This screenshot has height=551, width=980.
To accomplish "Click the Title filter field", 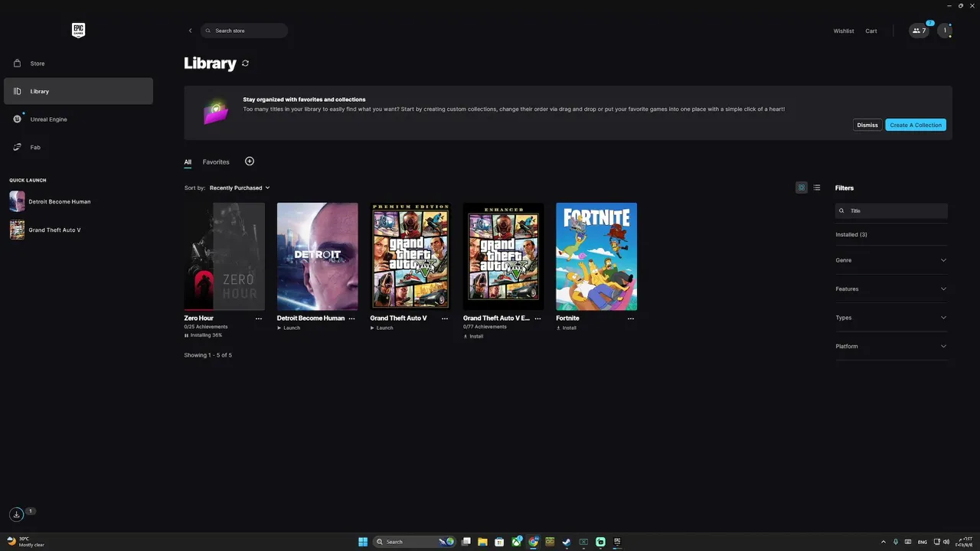I will click(891, 210).
